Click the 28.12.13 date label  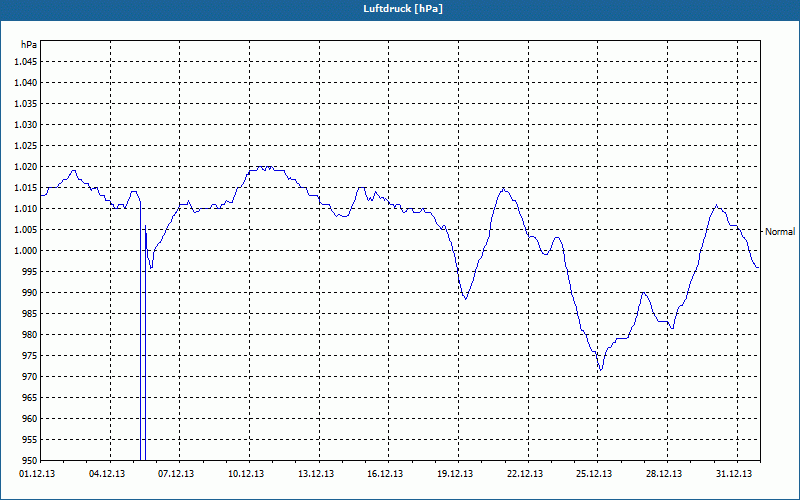coord(664,474)
